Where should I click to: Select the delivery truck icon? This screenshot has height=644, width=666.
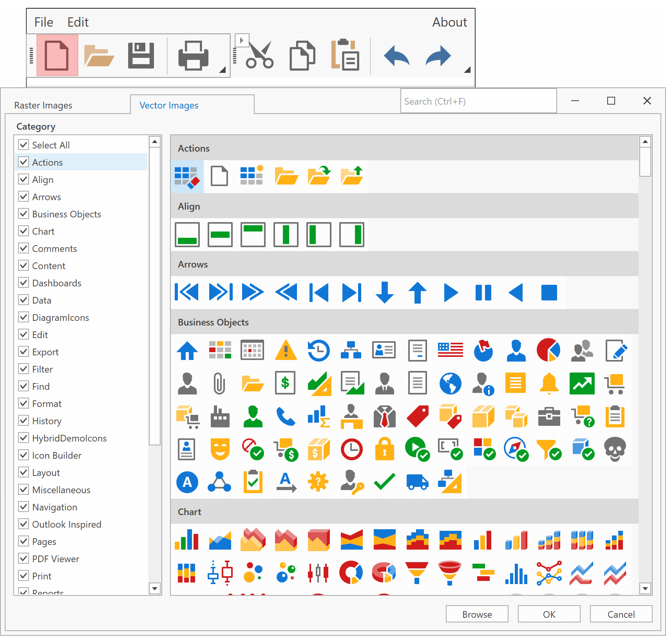[x=417, y=482]
